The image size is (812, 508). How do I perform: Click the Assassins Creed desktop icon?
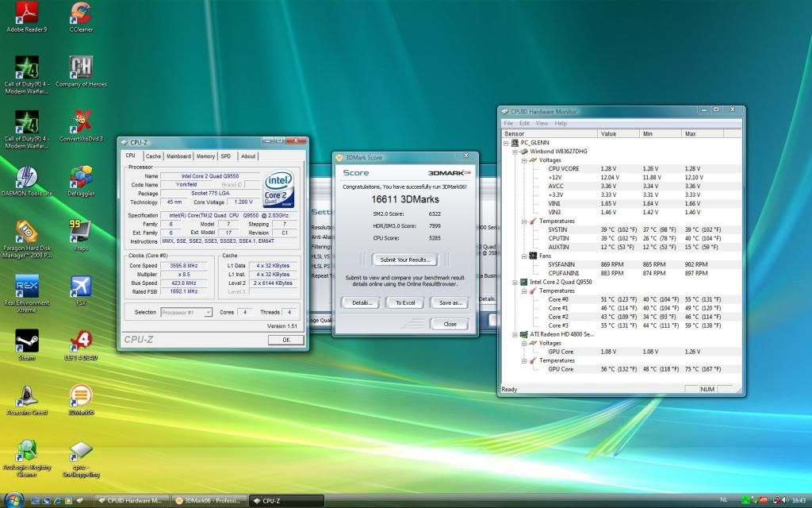pos(26,400)
